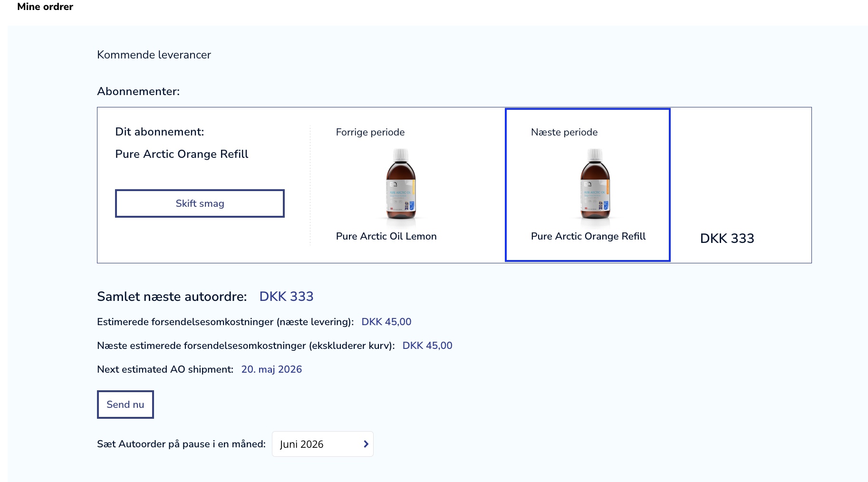
Task: Click the Pure Arctic Orange Refill name under Dit abonnement
Action: coord(182,154)
